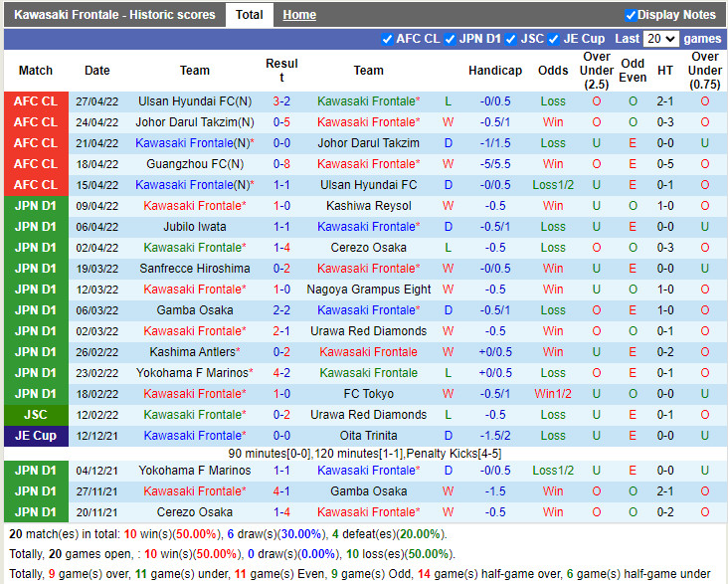The image size is (728, 584).
Task: Open the Kashima Antlers team link
Action: [193, 352]
